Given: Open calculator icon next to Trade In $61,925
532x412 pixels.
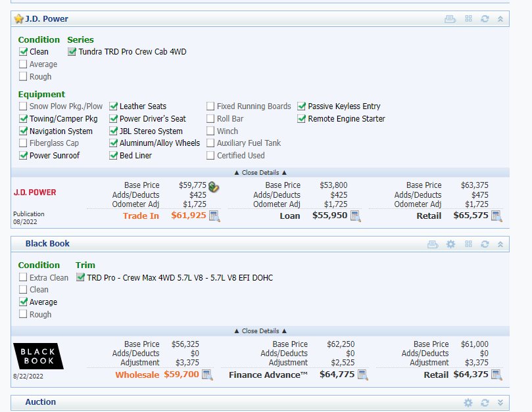Looking at the screenshot, I should click(x=214, y=216).
